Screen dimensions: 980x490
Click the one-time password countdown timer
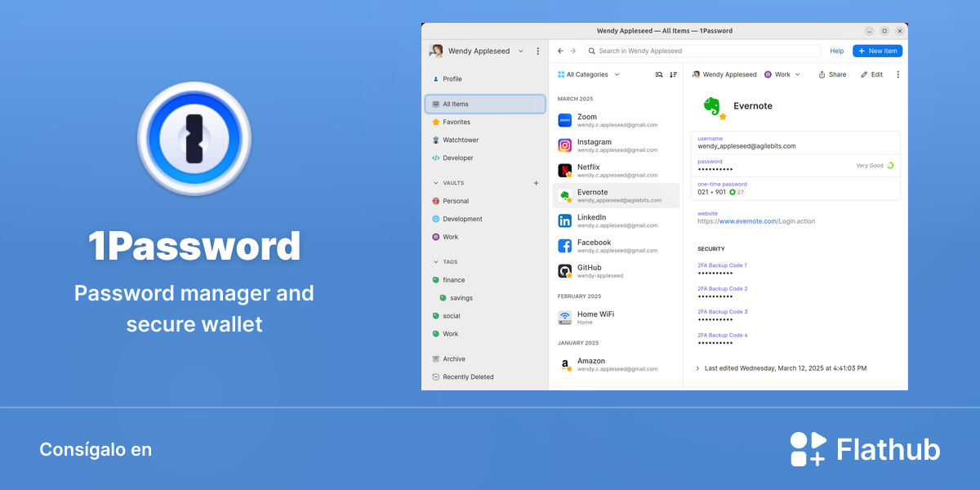click(737, 192)
